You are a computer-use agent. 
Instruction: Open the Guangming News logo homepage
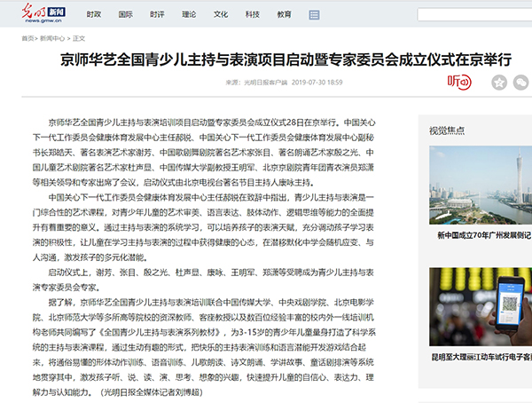(x=43, y=13)
